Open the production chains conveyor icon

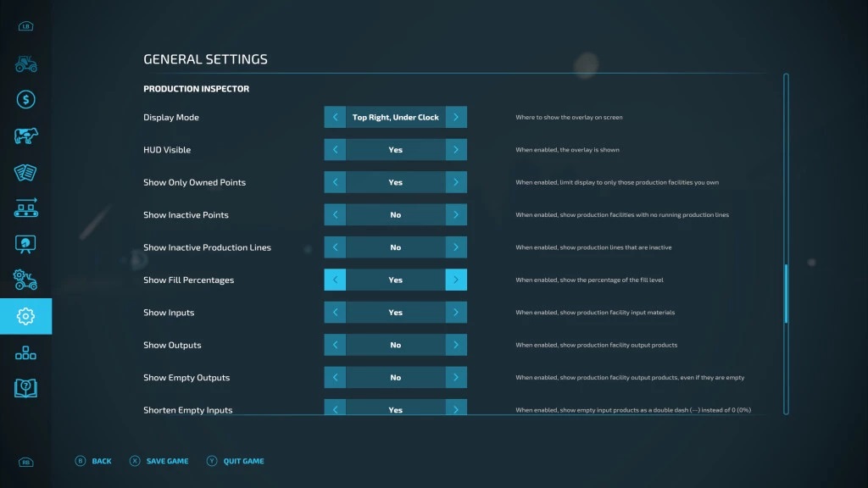coord(25,208)
